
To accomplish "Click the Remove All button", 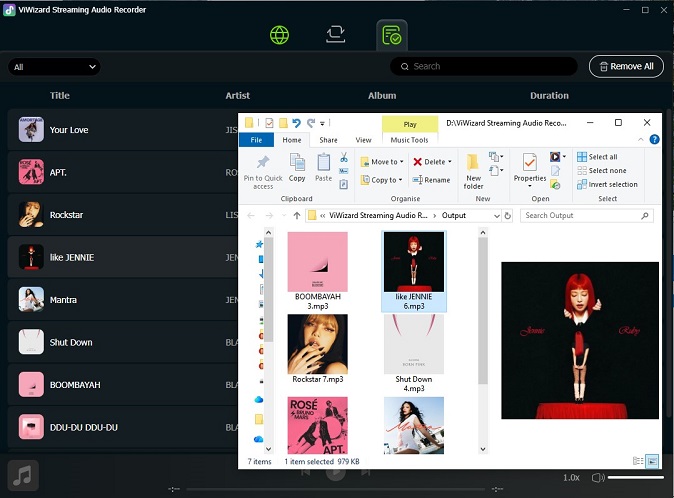I will tap(626, 66).
